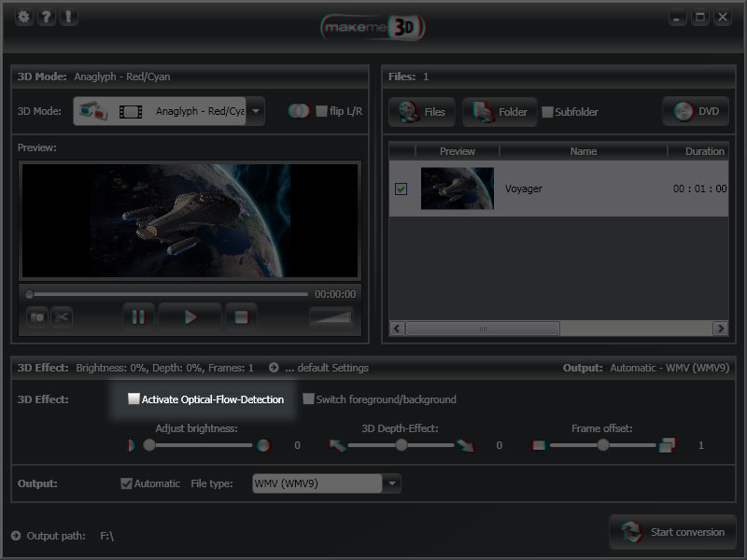The width and height of the screenshot is (747, 560).
Task: Click the red/cyan overlay circles icon
Action: click(299, 111)
